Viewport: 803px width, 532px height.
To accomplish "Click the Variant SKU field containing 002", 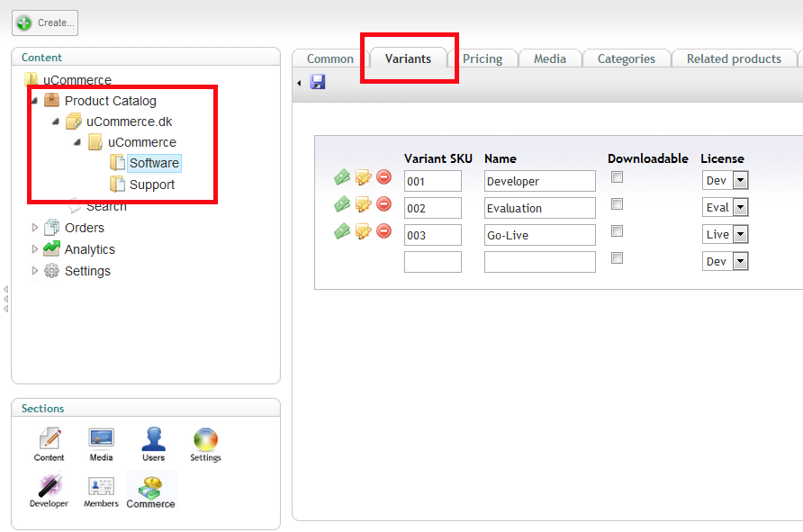I will [433, 208].
